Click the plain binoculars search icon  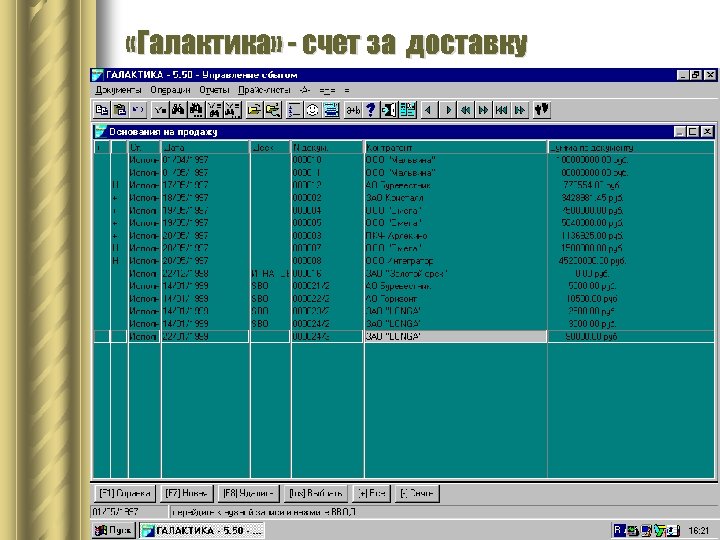tap(178, 110)
